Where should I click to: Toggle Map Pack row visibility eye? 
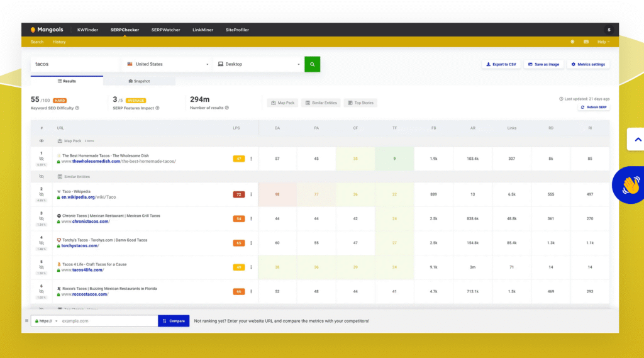pos(42,141)
